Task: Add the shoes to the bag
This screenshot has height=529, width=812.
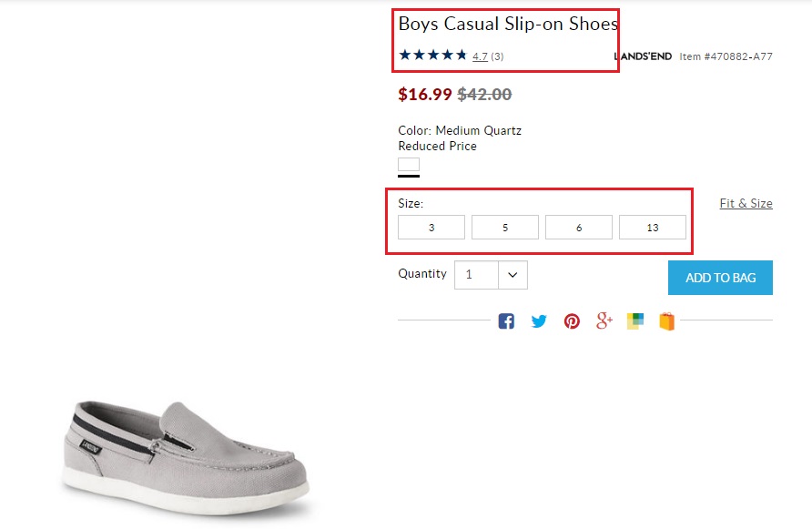Action: tap(720, 278)
